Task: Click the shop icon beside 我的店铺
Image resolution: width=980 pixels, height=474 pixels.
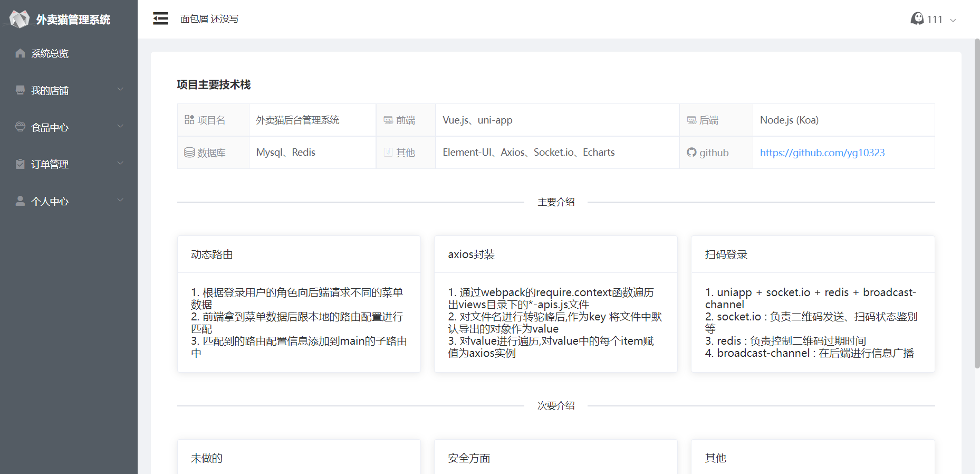Action: [x=20, y=90]
